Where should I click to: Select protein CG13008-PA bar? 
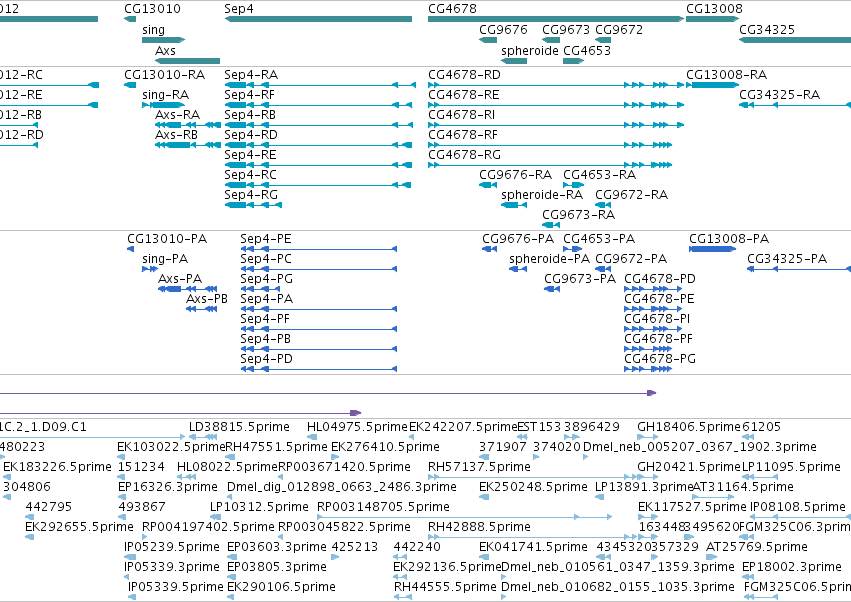pyautogui.click(x=713, y=249)
